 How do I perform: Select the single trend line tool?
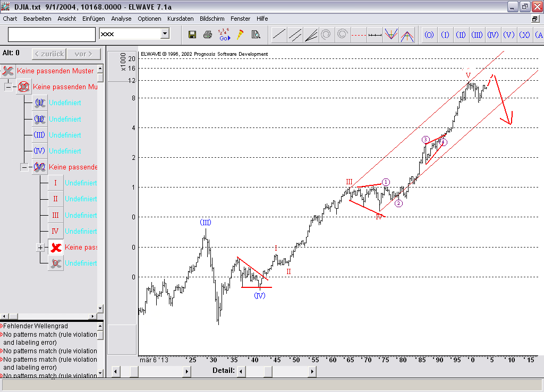[279, 35]
